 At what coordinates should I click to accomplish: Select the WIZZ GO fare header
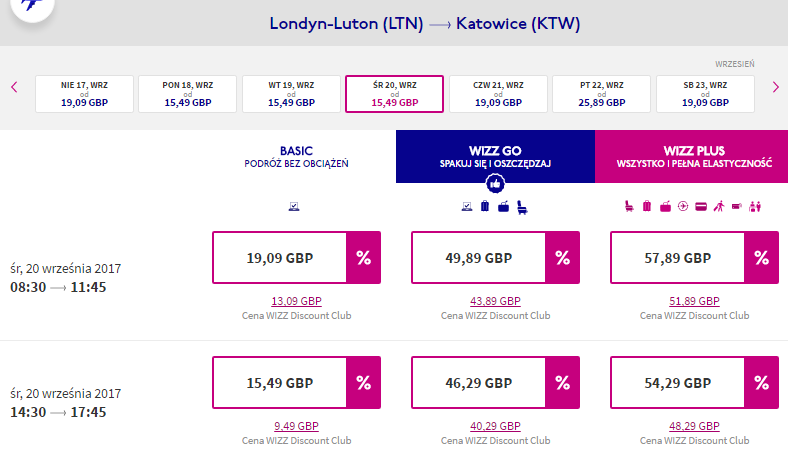(495, 156)
